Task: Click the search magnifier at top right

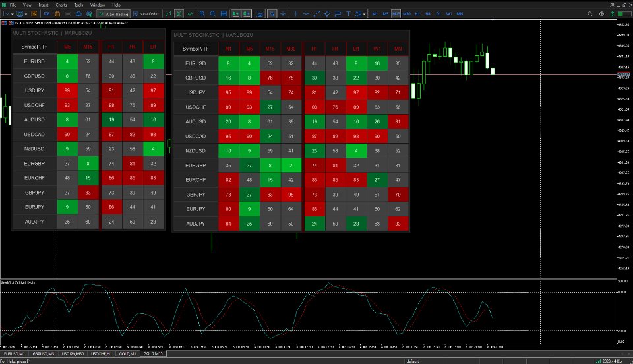Action: [589, 14]
